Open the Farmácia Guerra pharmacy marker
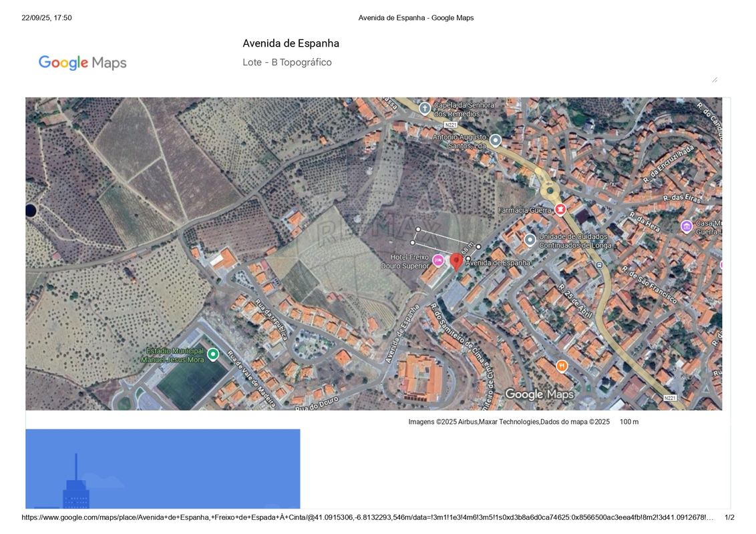 pyautogui.click(x=560, y=209)
